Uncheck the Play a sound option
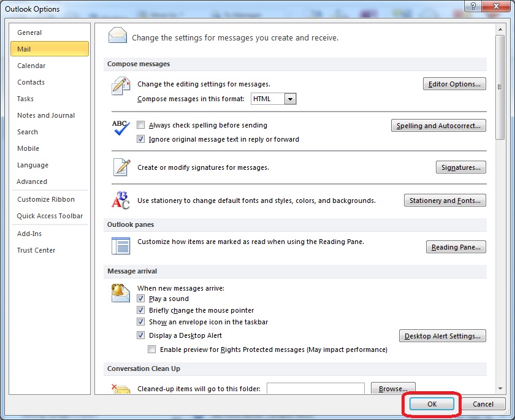Screen dimensions: 515x420 coord(141,299)
